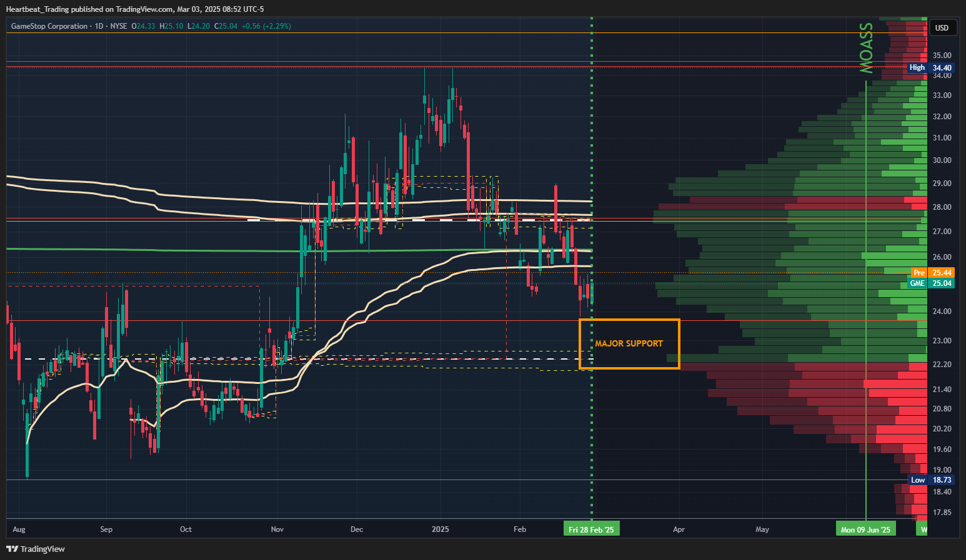Click the GameStop Corporation symbol title
The image size is (966, 560).
coord(49,26)
